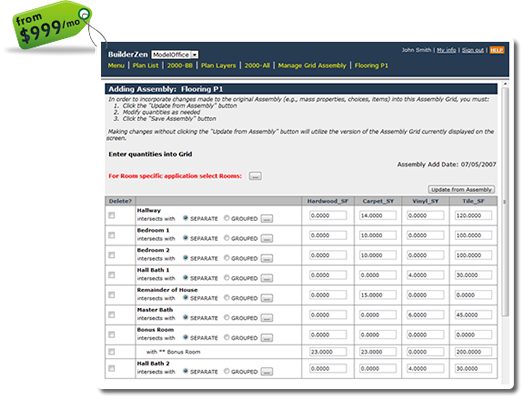
Task: Click Remainder of House Carpet_SY field
Action: tap(378, 295)
